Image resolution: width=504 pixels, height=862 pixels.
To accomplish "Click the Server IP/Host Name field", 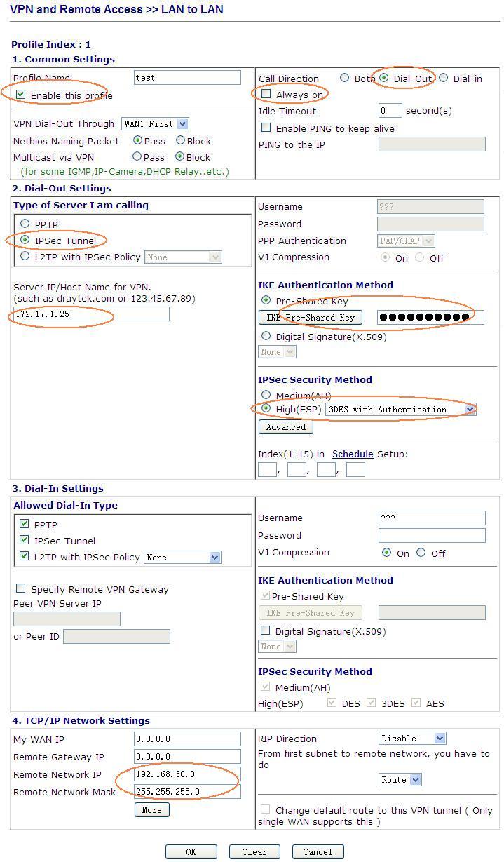I will pos(91,314).
